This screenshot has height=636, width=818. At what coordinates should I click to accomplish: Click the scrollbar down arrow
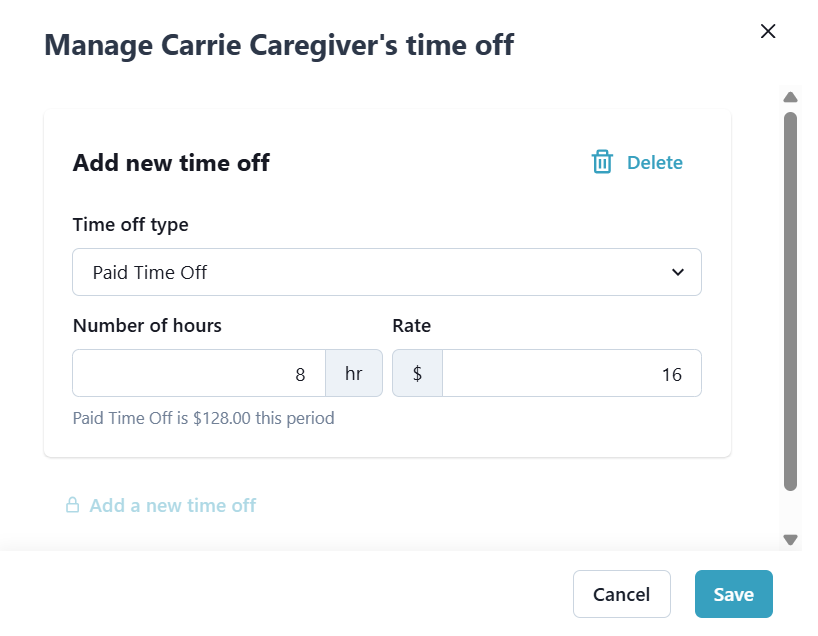(790, 539)
